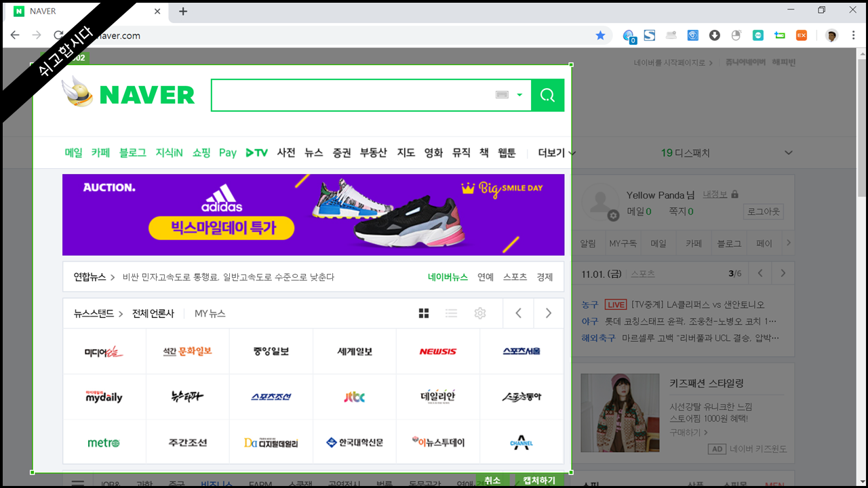Show more profile tabs with right chevron
The image size is (868, 488).
tap(787, 243)
